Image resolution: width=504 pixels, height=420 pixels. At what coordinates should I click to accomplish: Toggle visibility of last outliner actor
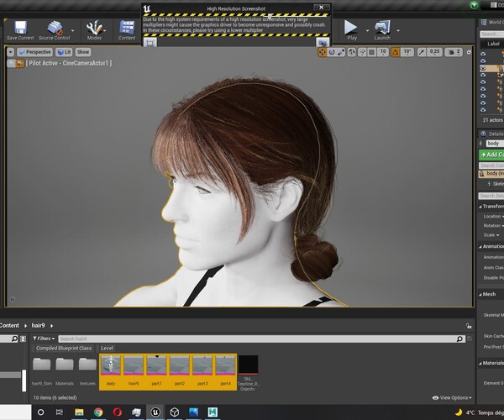tap(483, 110)
